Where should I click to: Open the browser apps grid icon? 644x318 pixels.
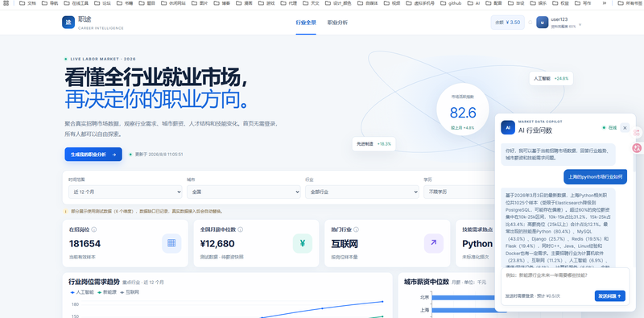pos(6,3)
